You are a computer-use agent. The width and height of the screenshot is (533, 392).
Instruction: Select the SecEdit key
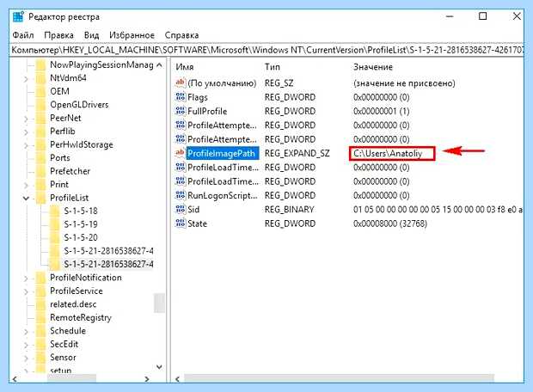click(x=64, y=344)
